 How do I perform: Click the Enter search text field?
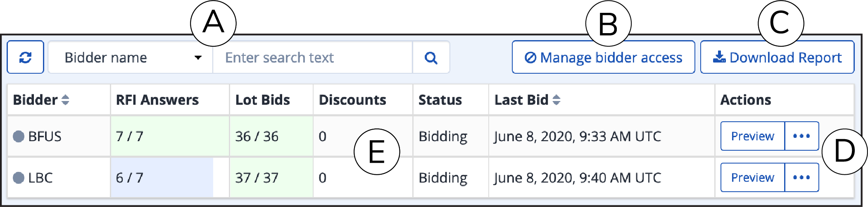tap(313, 58)
